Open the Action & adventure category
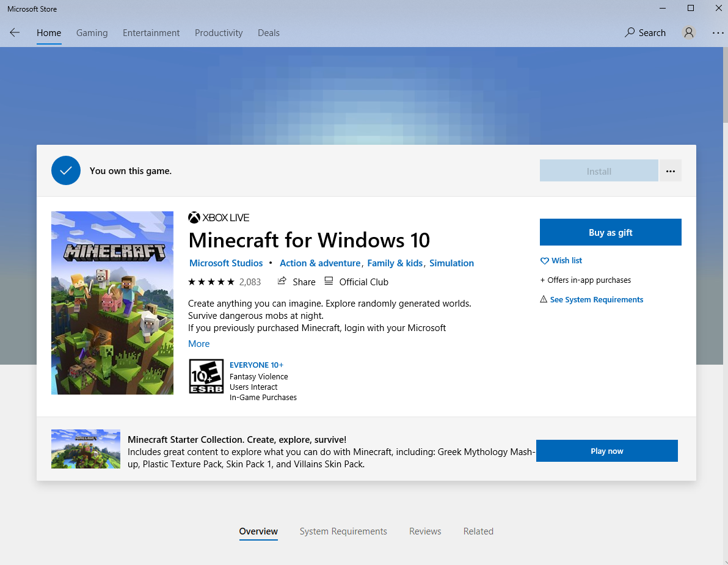The image size is (728, 565). (x=320, y=263)
